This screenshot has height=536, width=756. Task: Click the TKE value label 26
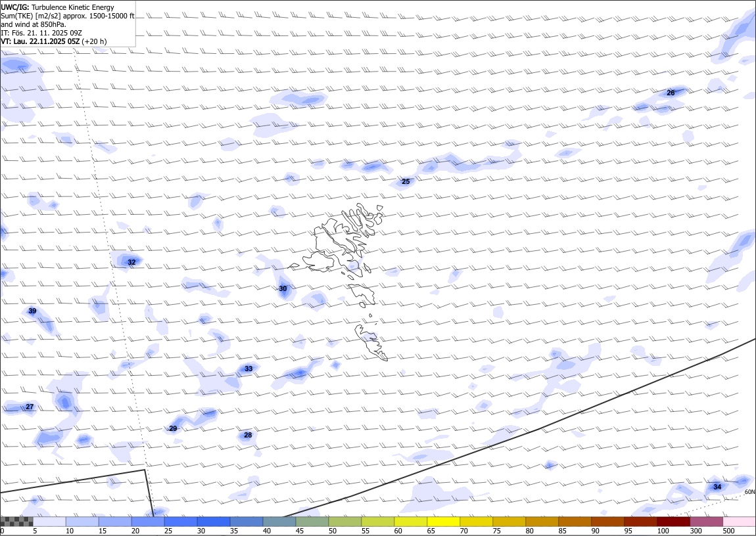(x=671, y=93)
